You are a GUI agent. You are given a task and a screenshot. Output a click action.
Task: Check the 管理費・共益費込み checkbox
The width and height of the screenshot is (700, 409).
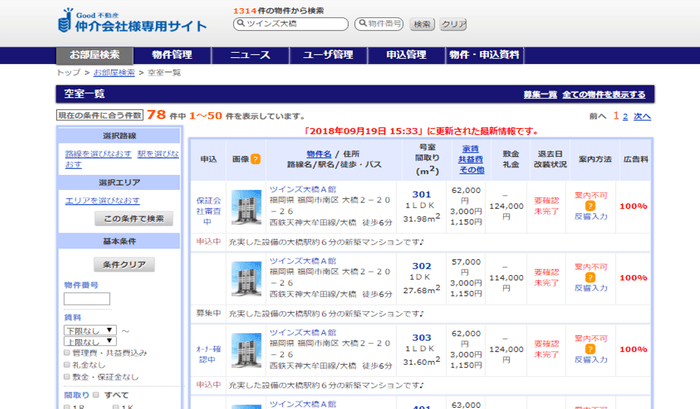pyautogui.click(x=67, y=352)
